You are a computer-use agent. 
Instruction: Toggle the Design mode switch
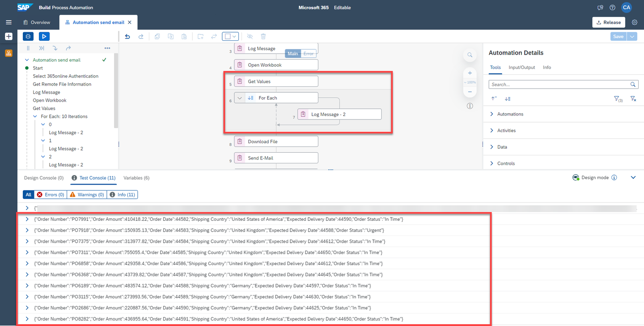tap(576, 178)
